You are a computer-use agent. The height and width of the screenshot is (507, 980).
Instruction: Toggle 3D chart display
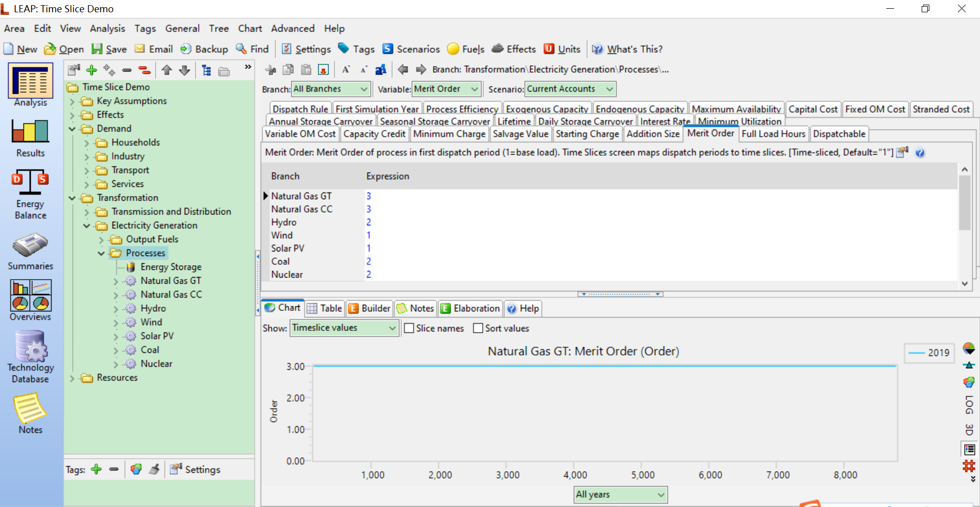tap(969, 430)
